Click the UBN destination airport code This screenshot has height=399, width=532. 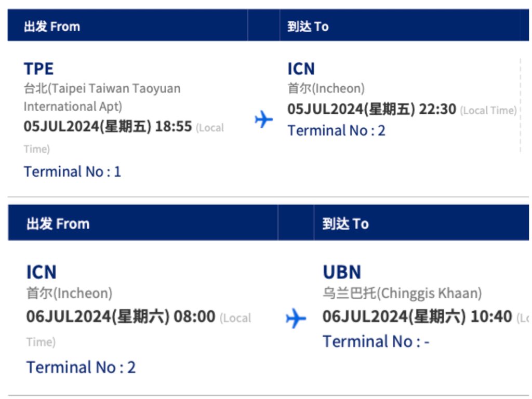pos(342,272)
